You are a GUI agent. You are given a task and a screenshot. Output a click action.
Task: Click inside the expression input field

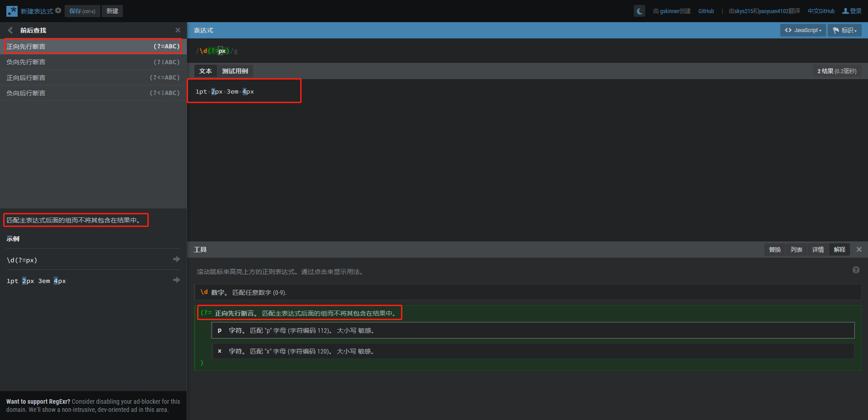527,51
